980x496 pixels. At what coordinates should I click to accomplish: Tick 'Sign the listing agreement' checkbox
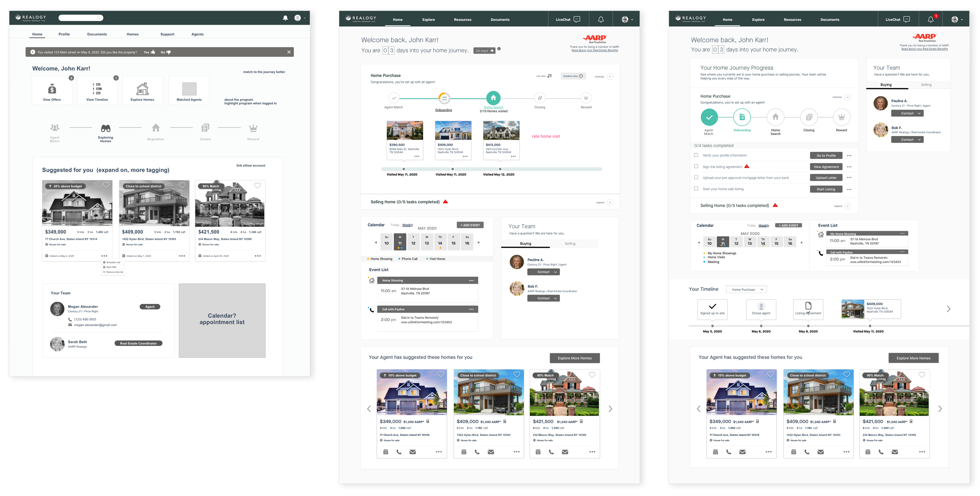696,167
